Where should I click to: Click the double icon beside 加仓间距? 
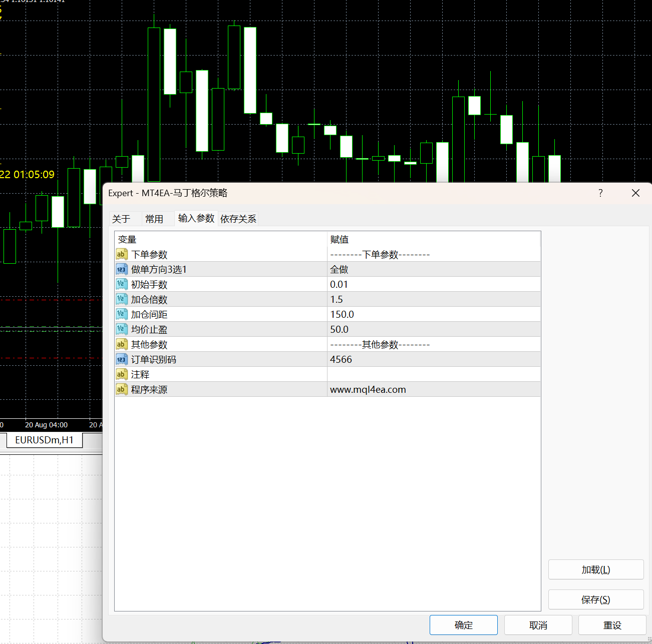click(x=121, y=314)
